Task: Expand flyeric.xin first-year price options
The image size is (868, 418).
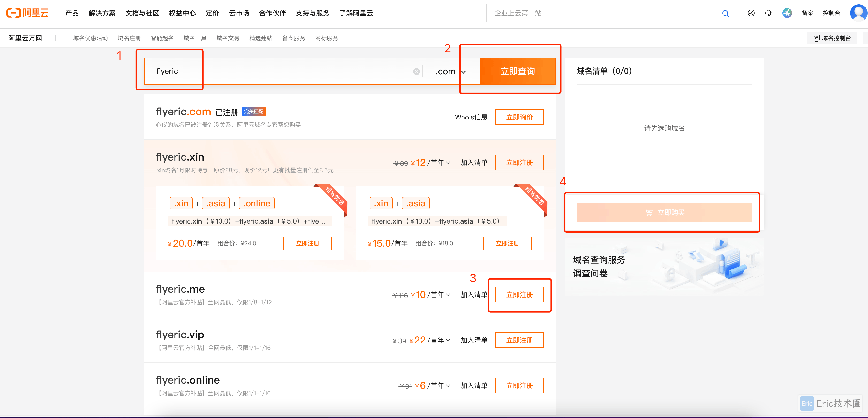Action: pyautogui.click(x=448, y=163)
